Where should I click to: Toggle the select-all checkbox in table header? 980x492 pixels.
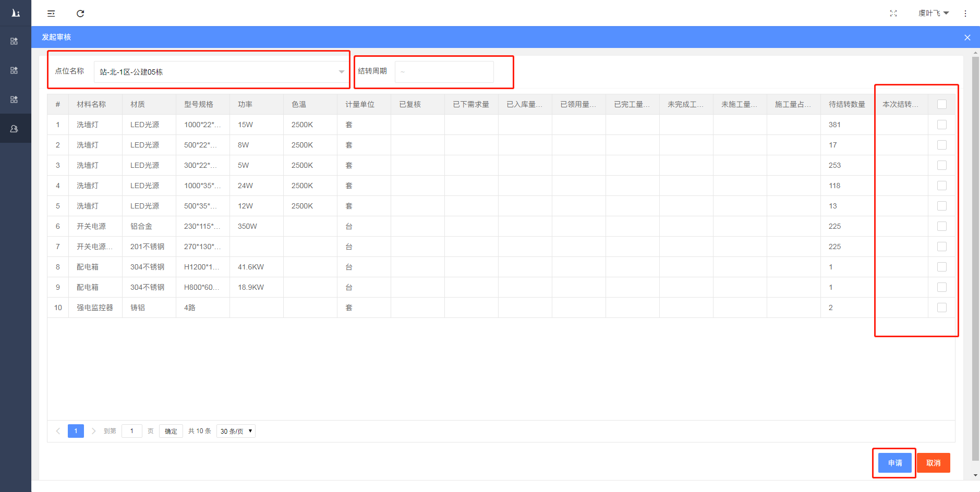click(x=942, y=104)
